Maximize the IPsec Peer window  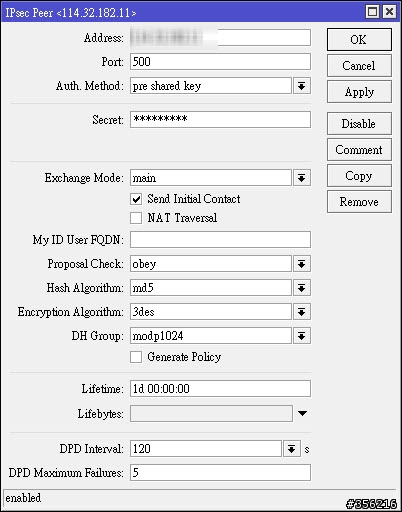(372, 12)
